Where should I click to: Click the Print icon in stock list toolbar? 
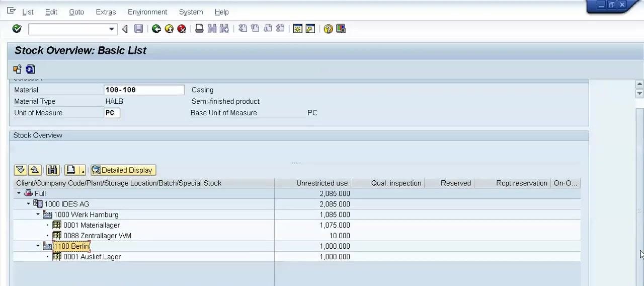71,170
